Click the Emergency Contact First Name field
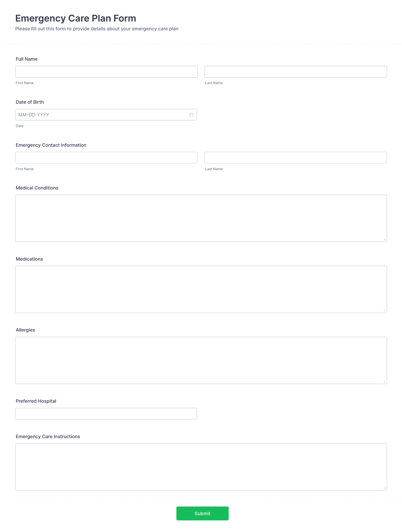Viewport: 402px width, 532px height. point(106,157)
